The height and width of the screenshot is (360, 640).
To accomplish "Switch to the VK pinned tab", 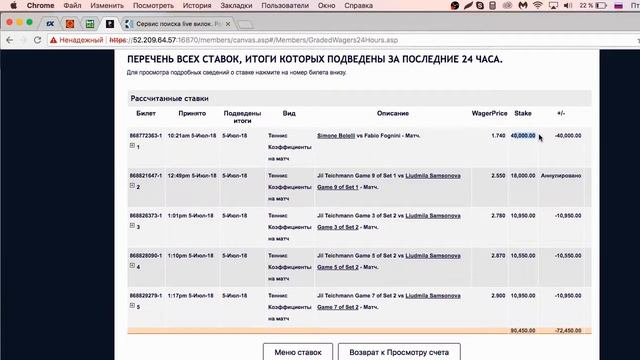I will (x=50, y=24).
